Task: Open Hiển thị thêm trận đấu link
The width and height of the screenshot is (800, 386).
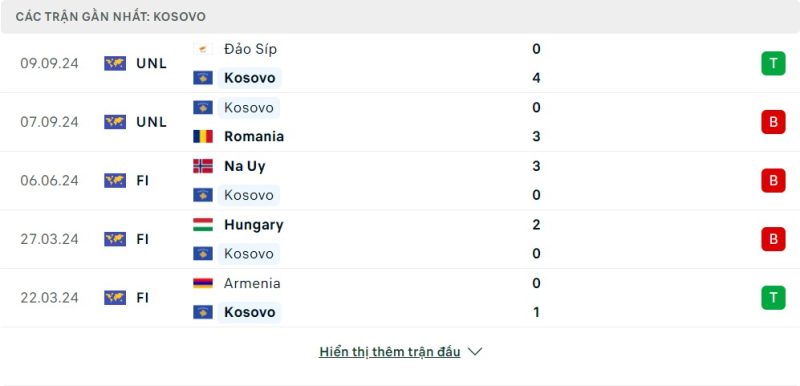Action: 390,352
